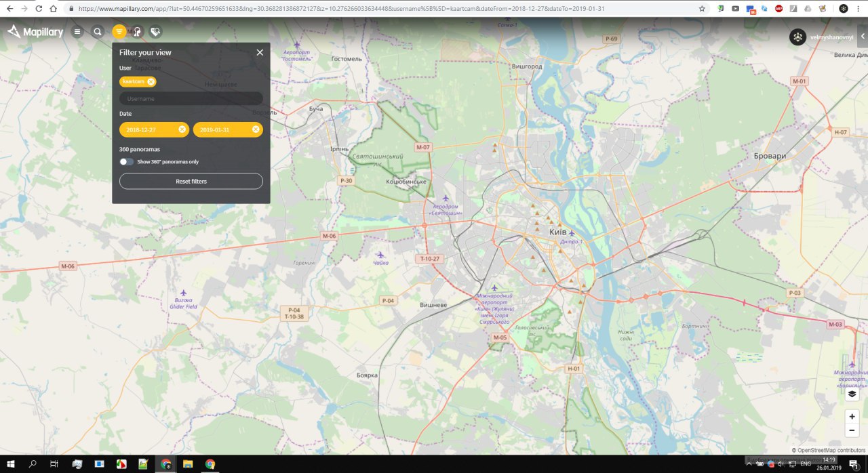Click the Київ city label
The image size is (868, 473).
[x=557, y=232]
